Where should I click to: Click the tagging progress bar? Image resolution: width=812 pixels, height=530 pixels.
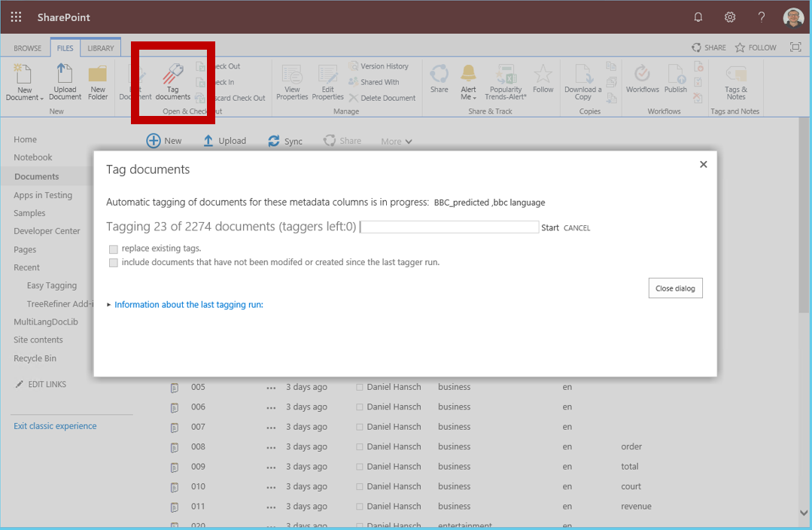pyautogui.click(x=449, y=227)
